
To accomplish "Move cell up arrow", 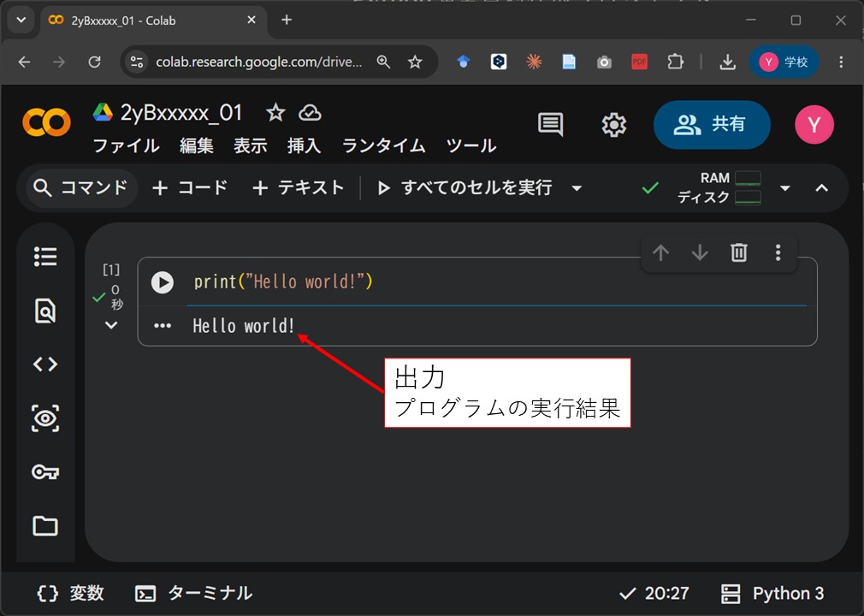I will 660,253.
